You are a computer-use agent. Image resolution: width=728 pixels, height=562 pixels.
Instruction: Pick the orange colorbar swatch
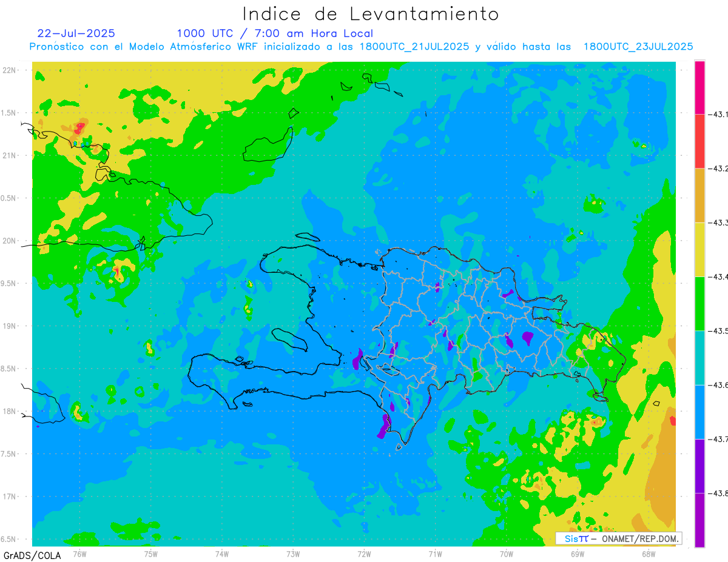click(699, 195)
